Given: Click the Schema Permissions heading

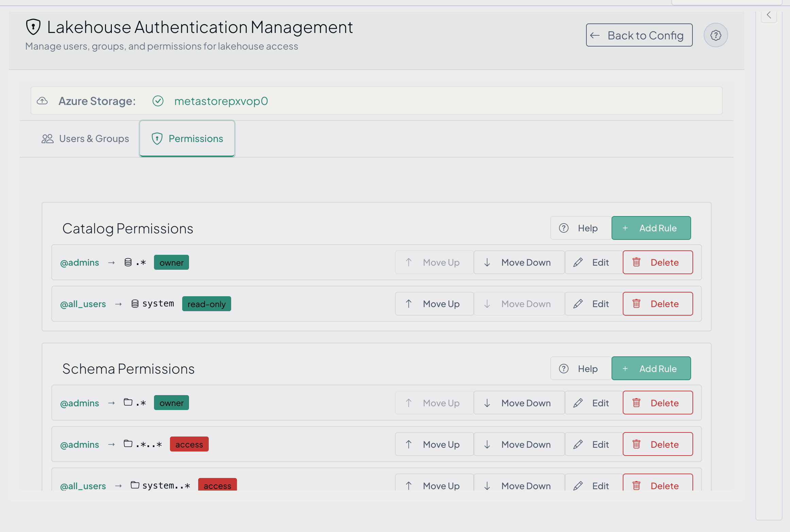Looking at the screenshot, I should click(128, 369).
